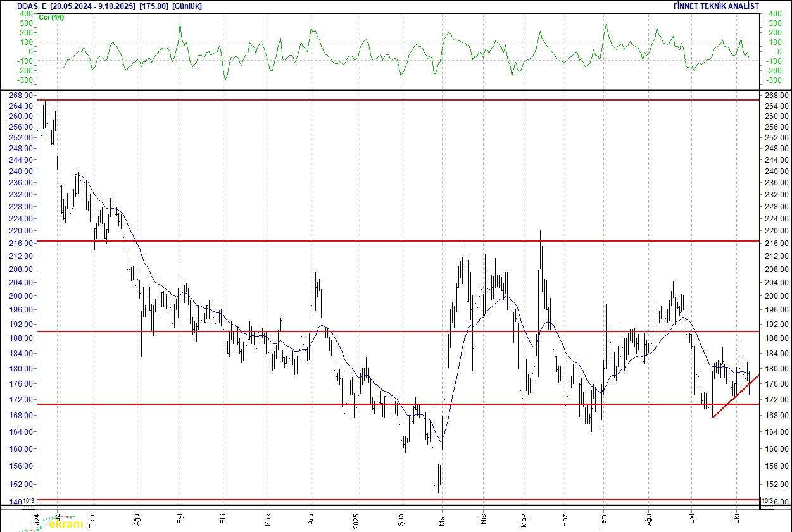Select the Cci (14) indicator label

51,17
